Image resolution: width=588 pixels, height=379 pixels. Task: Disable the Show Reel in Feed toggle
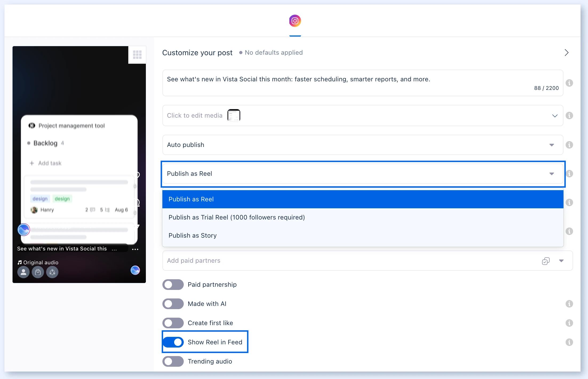pyautogui.click(x=173, y=342)
